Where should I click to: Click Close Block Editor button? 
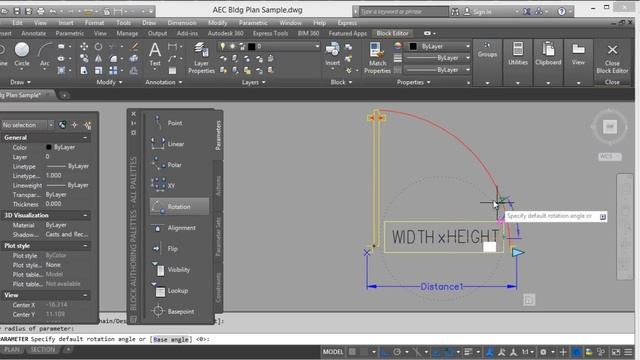612,58
